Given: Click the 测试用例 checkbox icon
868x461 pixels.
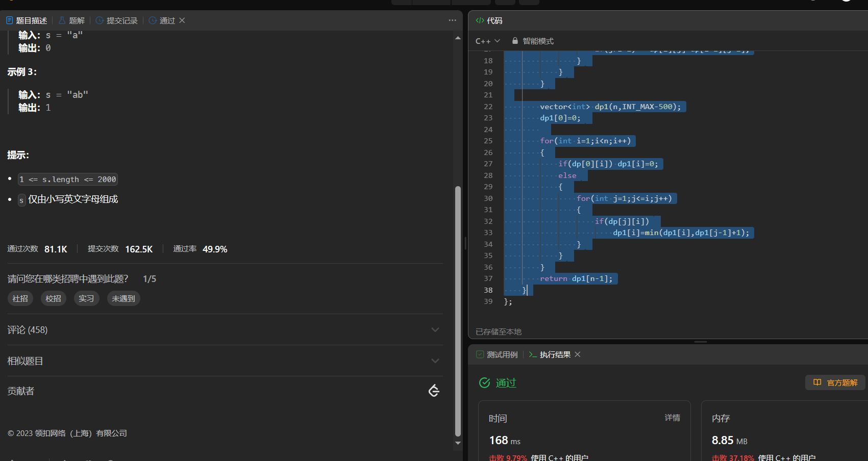Looking at the screenshot, I should point(480,354).
